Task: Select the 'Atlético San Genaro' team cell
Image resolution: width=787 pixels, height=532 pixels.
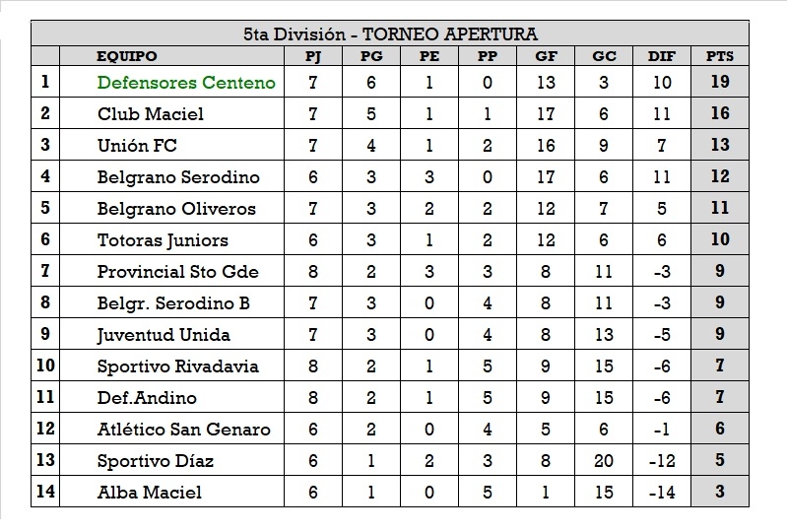Action: click(x=183, y=430)
